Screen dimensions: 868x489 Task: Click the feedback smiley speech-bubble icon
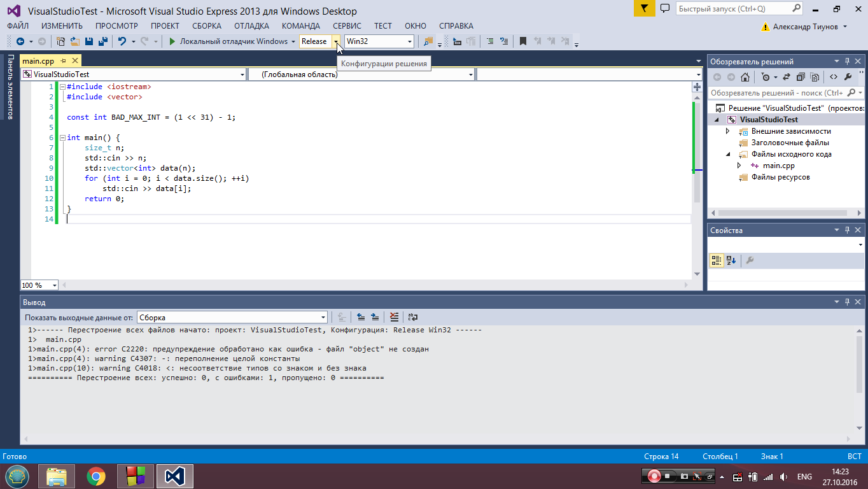pos(665,9)
